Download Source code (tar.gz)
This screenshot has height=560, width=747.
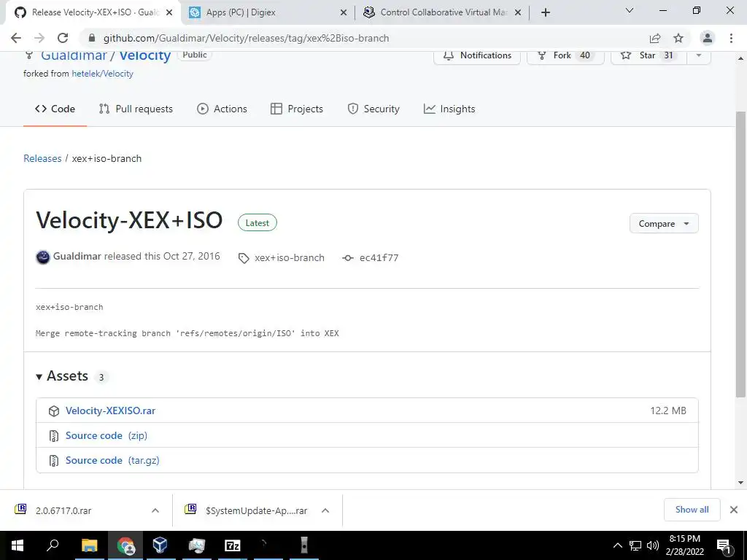[112, 460]
